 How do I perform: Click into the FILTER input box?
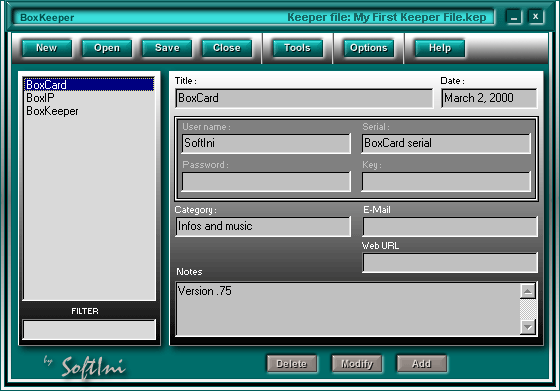89,330
